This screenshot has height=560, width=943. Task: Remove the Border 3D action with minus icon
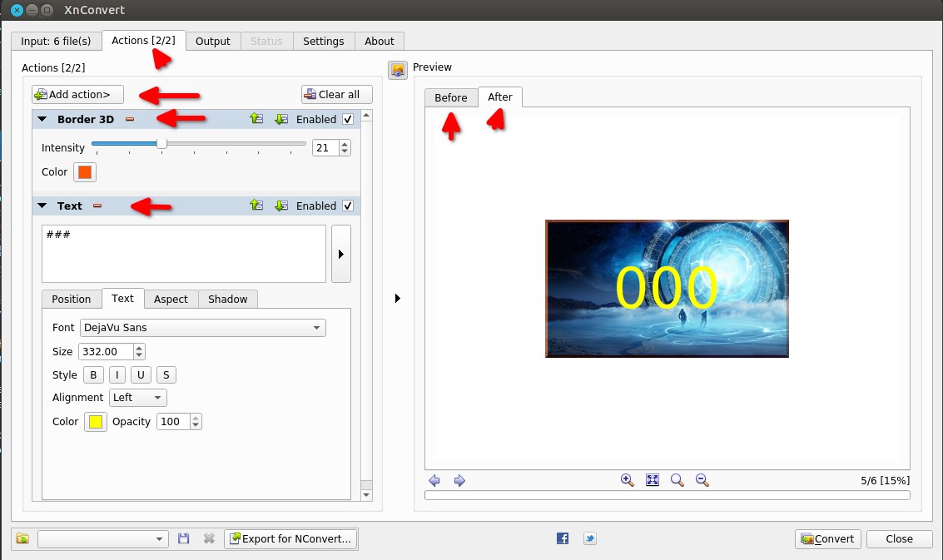pyautogui.click(x=129, y=119)
